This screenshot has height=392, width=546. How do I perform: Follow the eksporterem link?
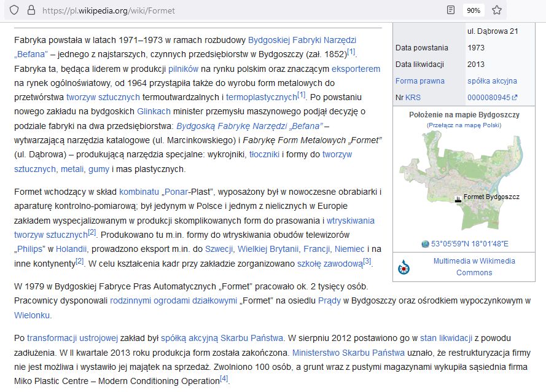[x=356, y=69]
